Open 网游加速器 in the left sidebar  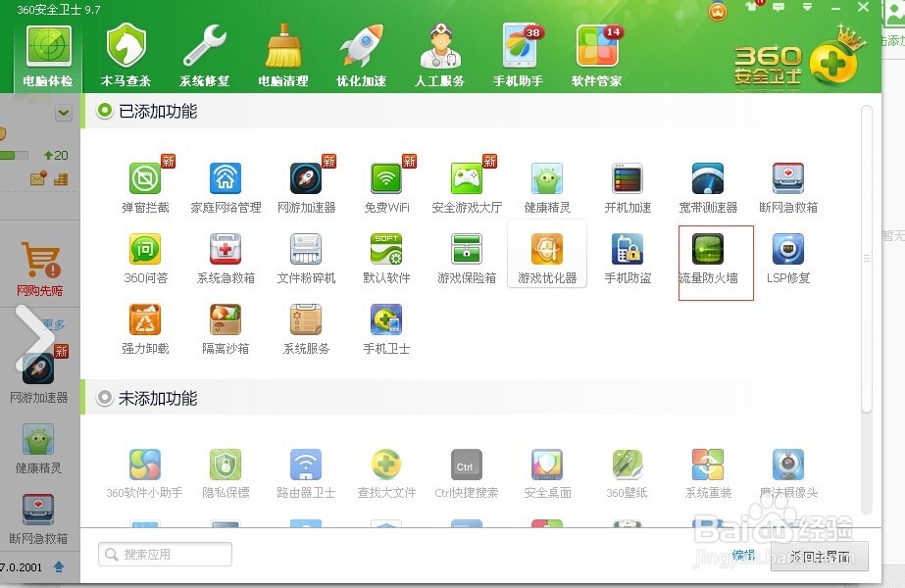tap(38, 375)
